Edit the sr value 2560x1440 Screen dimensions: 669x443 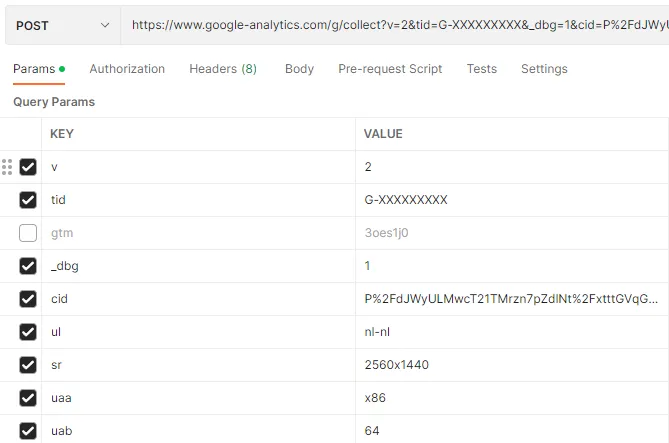click(x=397, y=365)
